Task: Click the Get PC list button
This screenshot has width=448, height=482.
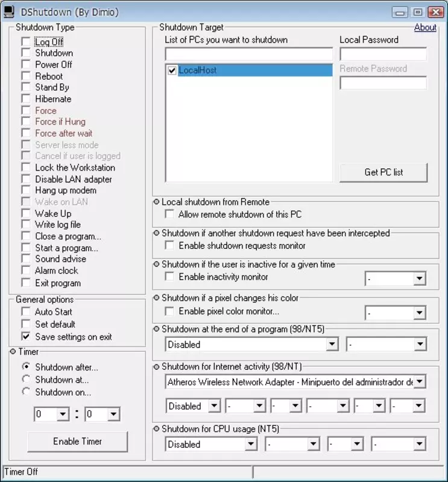Action: pos(383,172)
